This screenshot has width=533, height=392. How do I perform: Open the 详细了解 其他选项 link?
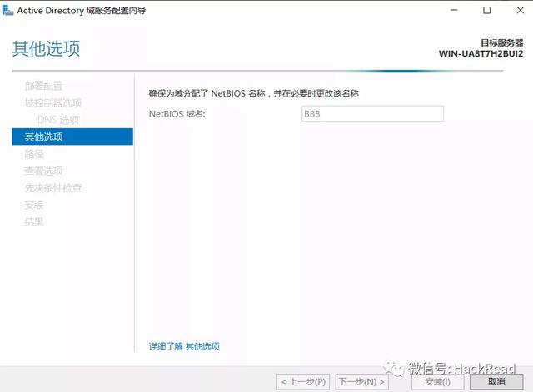pyautogui.click(x=184, y=346)
